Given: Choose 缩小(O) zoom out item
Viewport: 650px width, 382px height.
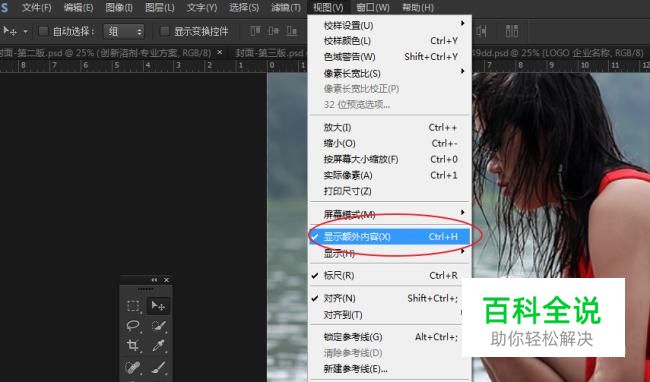Looking at the screenshot, I should click(x=390, y=143).
